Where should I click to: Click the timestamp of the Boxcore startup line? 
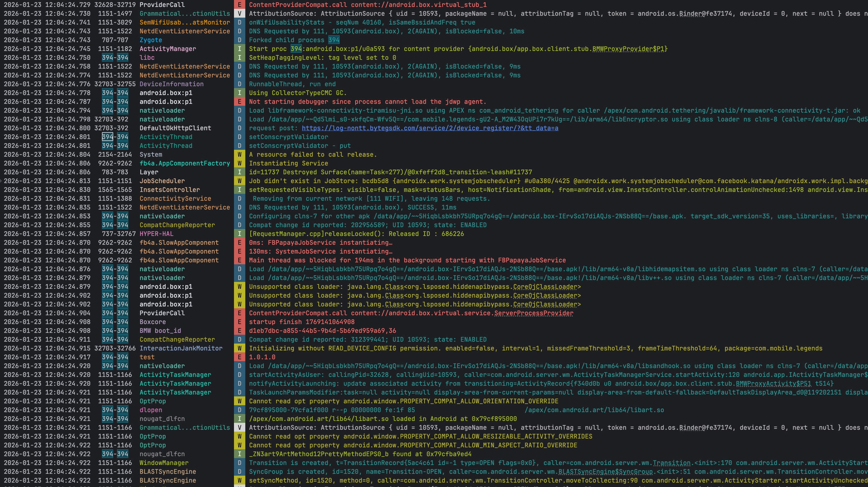pos(47,322)
